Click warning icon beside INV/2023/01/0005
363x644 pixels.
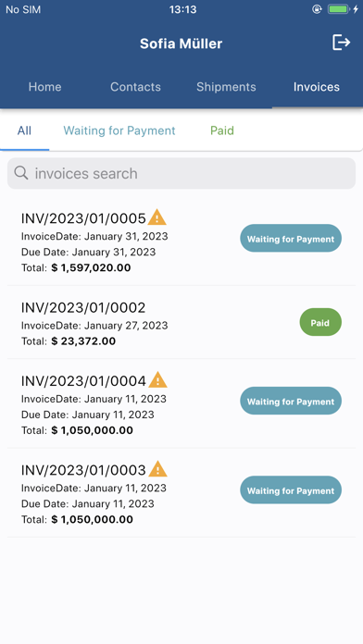coord(157,217)
